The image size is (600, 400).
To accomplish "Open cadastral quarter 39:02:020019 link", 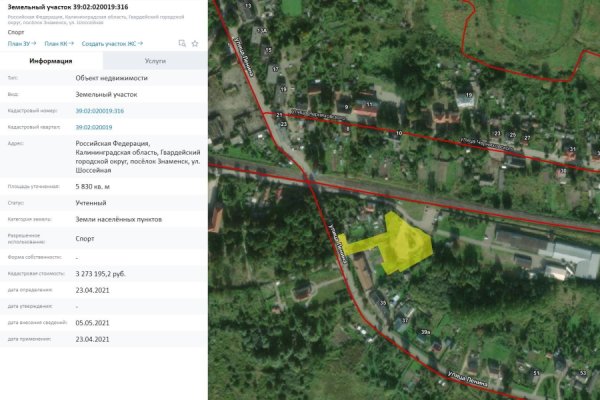I will [x=93, y=127].
